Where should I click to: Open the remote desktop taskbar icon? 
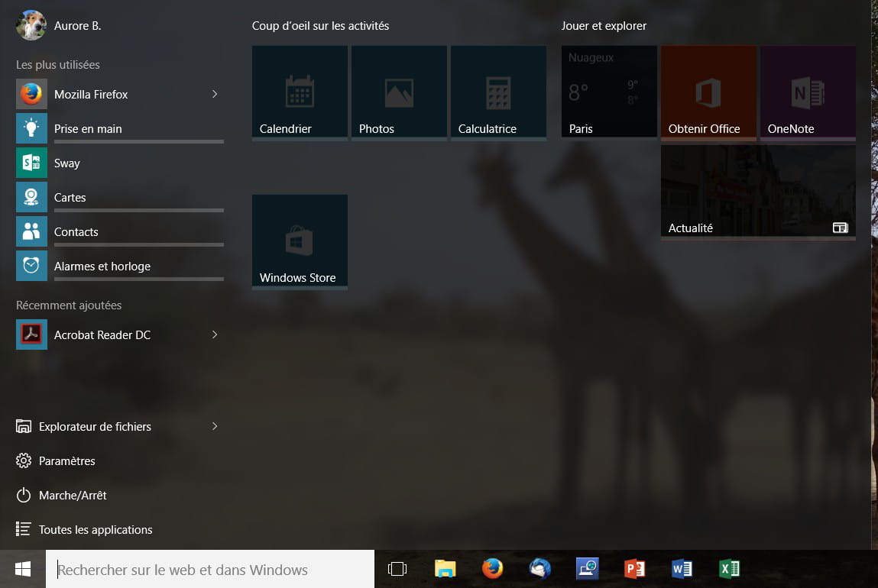tap(588, 568)
